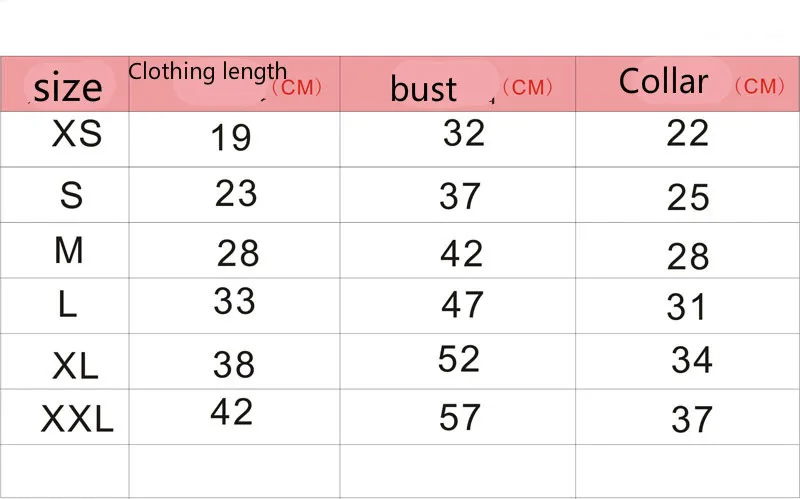
Task: Click the XXL size row label
Action: pos(77,419)
